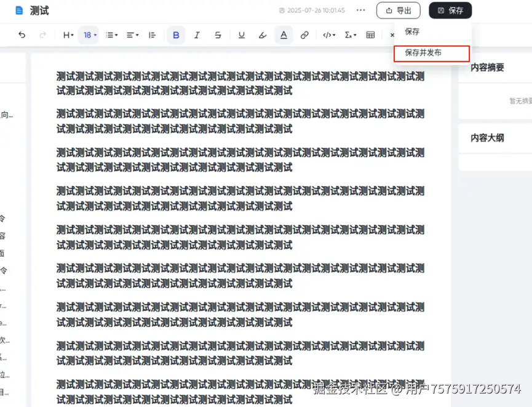Image resolution: width=532 pixels, height=407 pixels.
Task: Open the three-dot more options menu
Action: pos(360,10)
